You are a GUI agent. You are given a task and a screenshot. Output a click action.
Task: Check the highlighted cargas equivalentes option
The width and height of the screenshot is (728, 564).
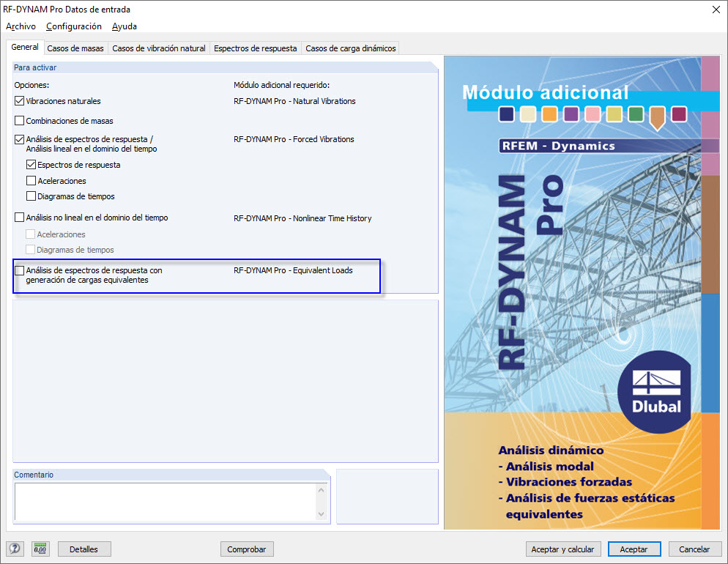pos(18,271)
